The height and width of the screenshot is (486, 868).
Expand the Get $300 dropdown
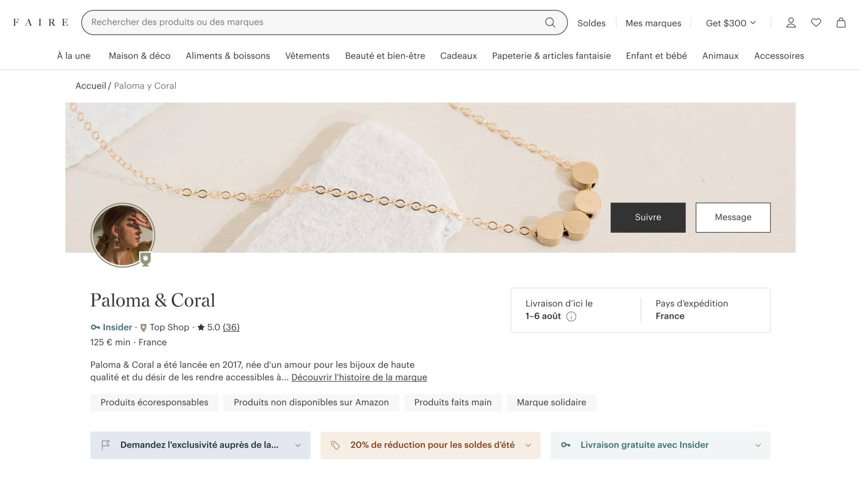(731, 23)
